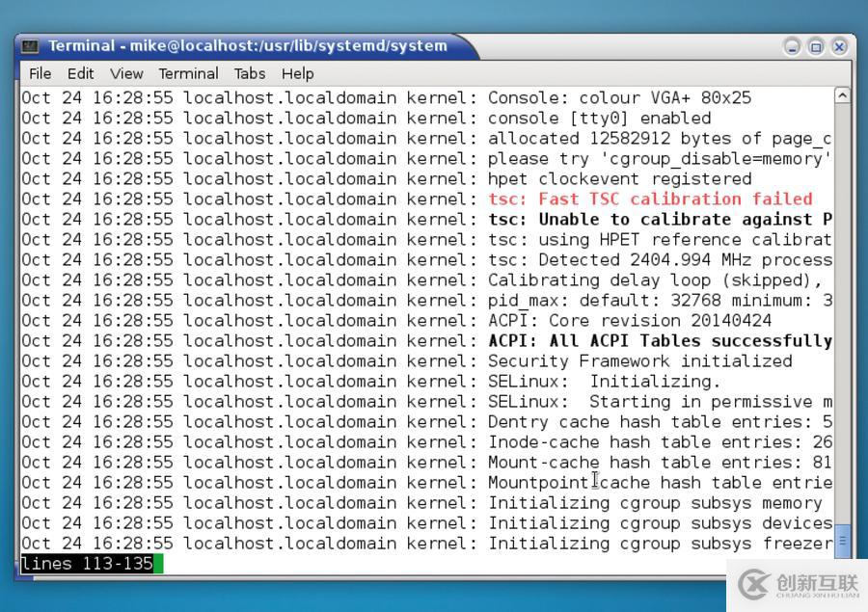This screenshot has height=612, width=868.
Task: Click 'Initializing cgroup subsys devices' line
Action: pos(427,523)
